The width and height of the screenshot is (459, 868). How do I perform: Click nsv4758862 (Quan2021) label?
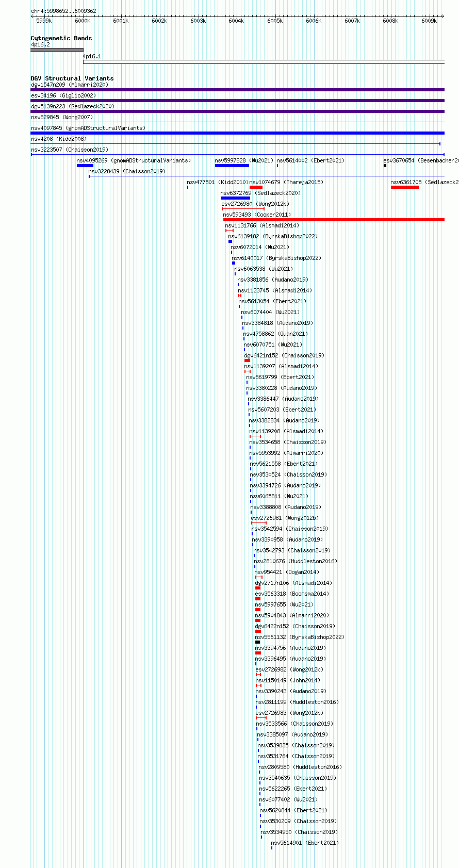click(x=276, y=334)
